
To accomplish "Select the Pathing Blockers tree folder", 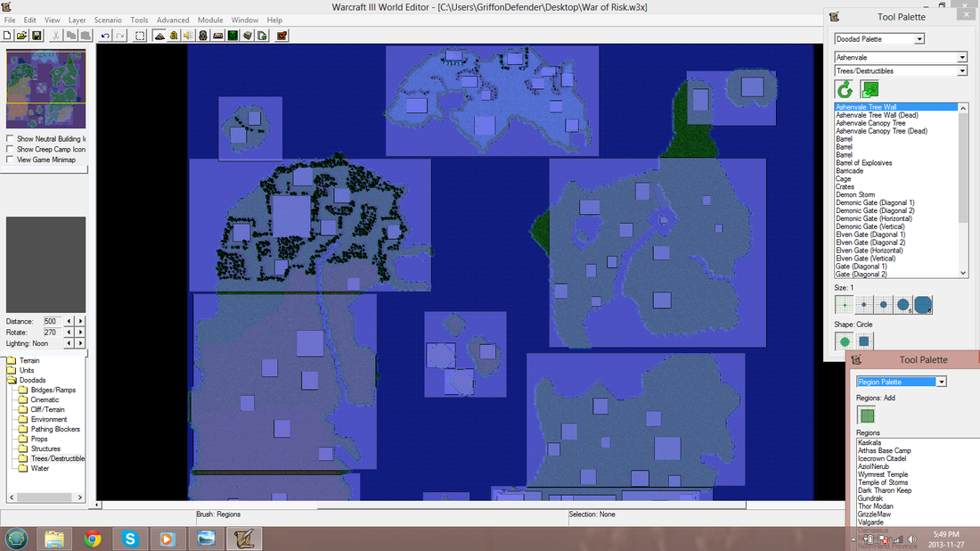I will [55, 429].
